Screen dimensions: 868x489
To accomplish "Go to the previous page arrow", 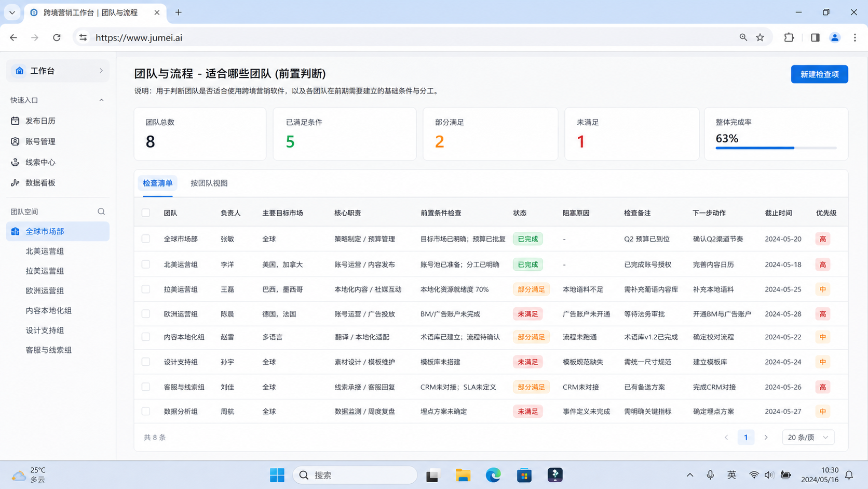I will (x=726, y=438).
